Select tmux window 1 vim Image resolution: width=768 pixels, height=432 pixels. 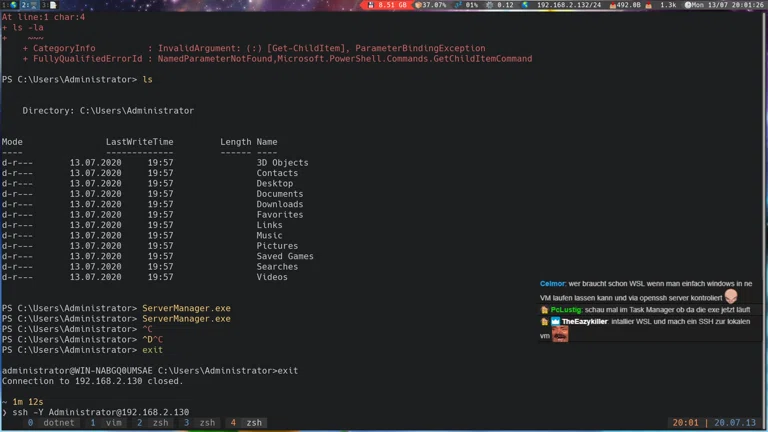pos(106,423)
